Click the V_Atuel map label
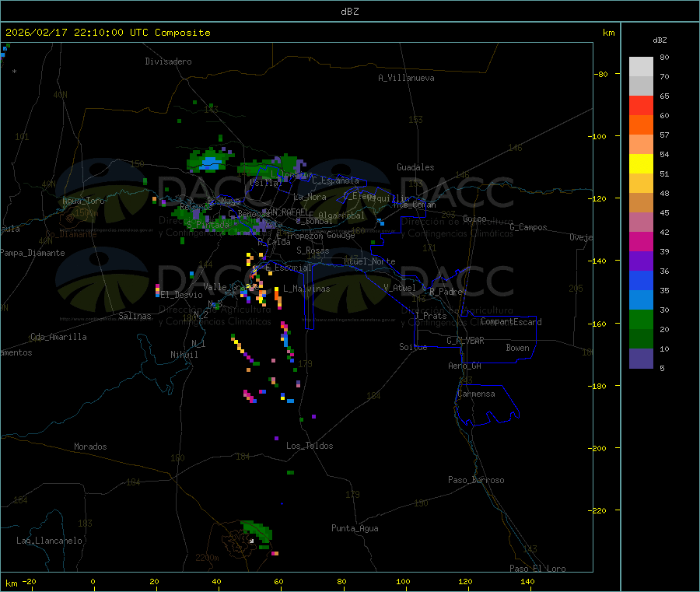700x592 pixels. (x=400, y=288)
